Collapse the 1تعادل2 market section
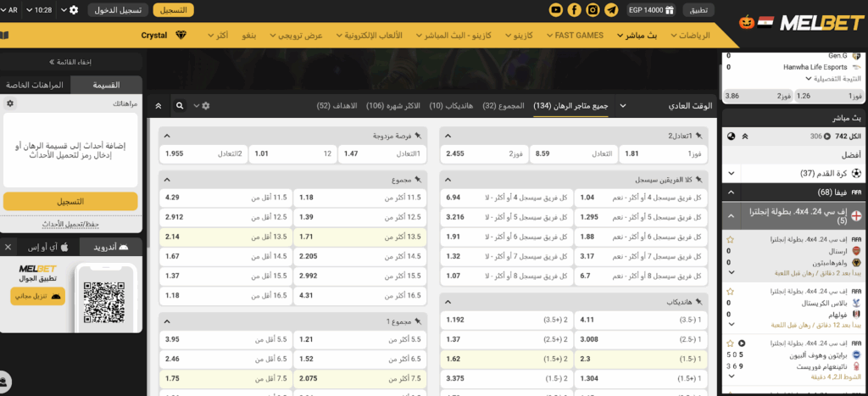The width and height of the screenshot is (868, 396). 448,135
